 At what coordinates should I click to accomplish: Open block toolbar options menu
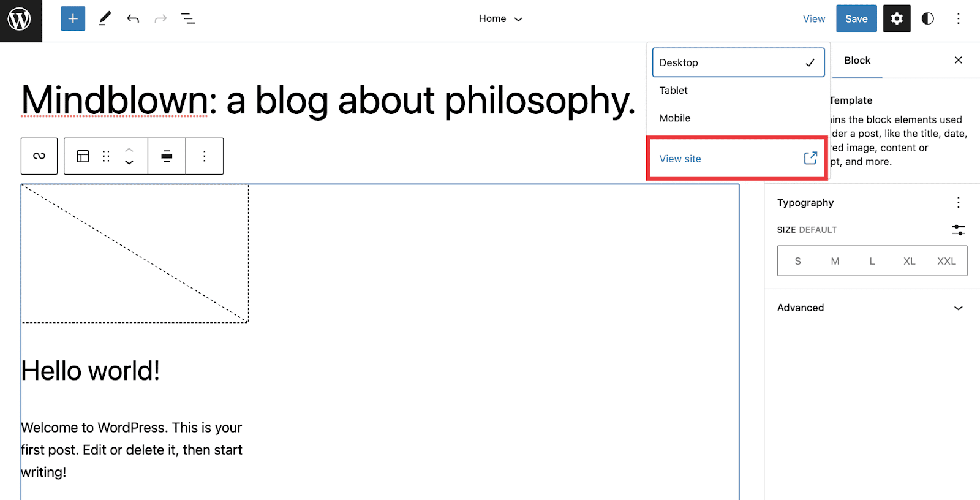click(205, 156)
